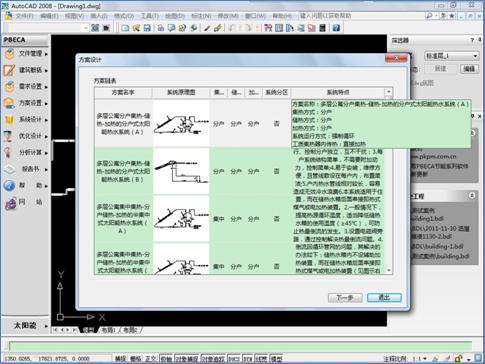Click the 分析计算 sidebar icon
Screen dimensions: 485x364
pos(9,152)
